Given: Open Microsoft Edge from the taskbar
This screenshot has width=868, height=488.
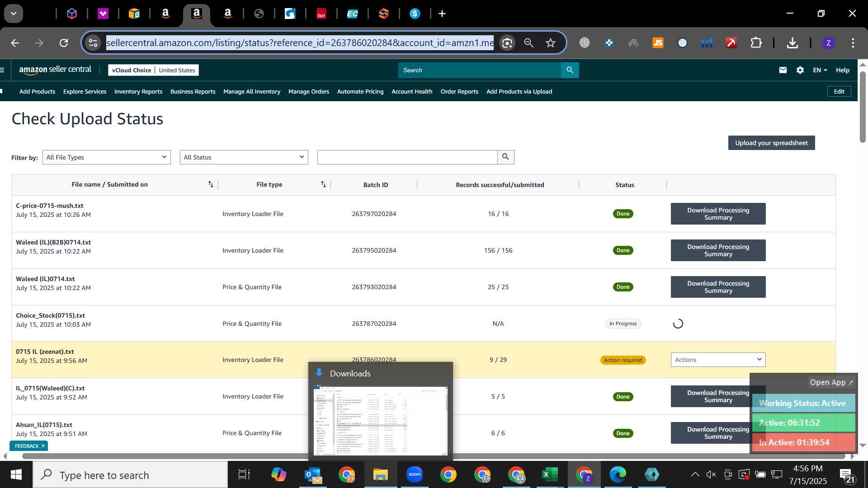Looking at the screenshot, I should click(x=618, y=474).
